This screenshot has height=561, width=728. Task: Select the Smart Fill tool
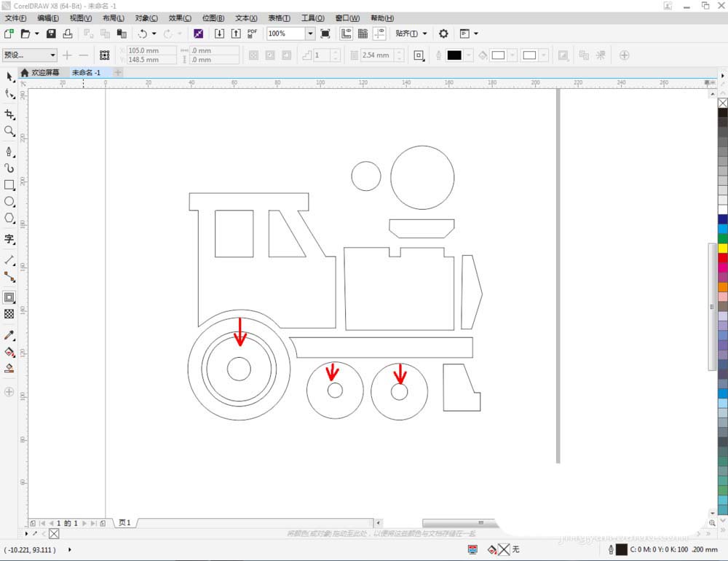pyautogui.click(x=9, y=369)
